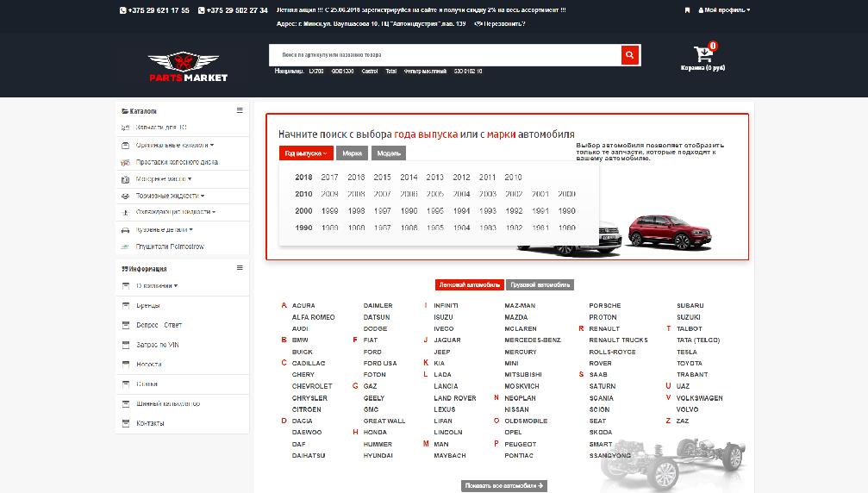Expand the Кузовные детали submenu
The image size is (868, 493).
(x=165, y=229)
